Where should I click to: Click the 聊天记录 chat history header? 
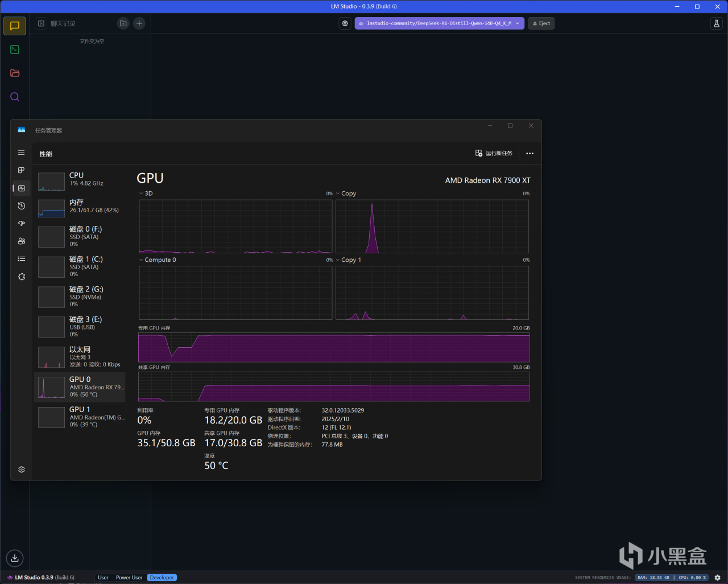pos(63,23)
